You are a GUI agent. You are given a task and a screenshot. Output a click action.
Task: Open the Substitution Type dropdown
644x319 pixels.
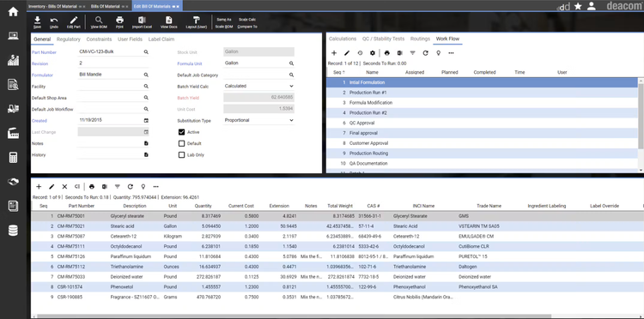[x=259, y=121]
